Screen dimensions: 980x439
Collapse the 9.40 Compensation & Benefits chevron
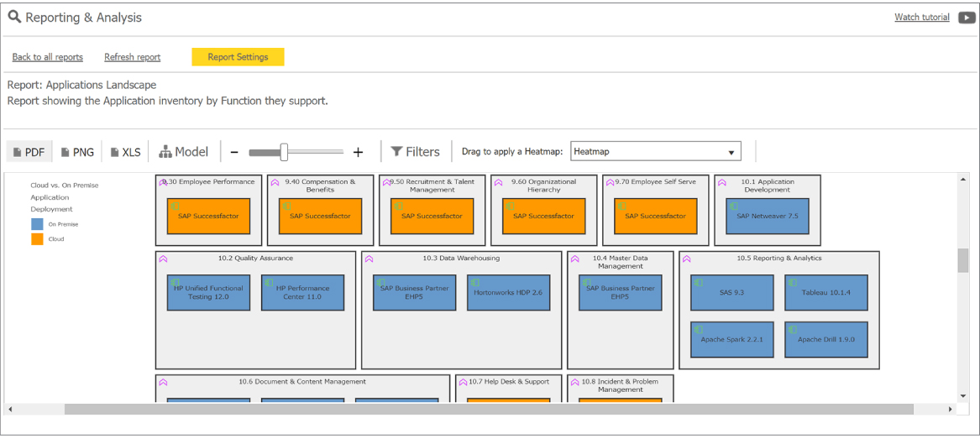tap(275, 182)
